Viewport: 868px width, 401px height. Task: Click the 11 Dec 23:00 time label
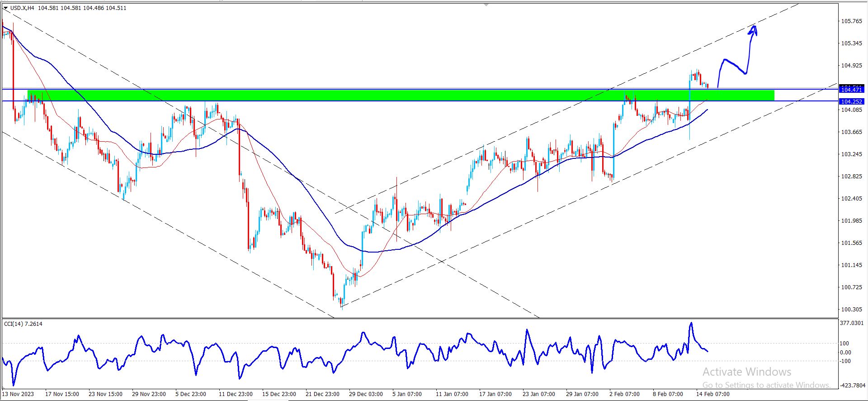click(236, 394)
